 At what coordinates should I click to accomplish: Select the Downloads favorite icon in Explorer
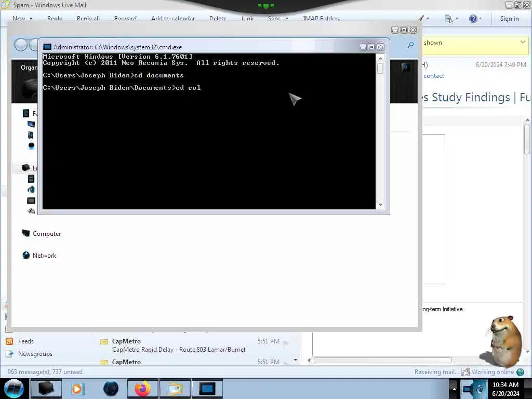(x=31, y=135)
